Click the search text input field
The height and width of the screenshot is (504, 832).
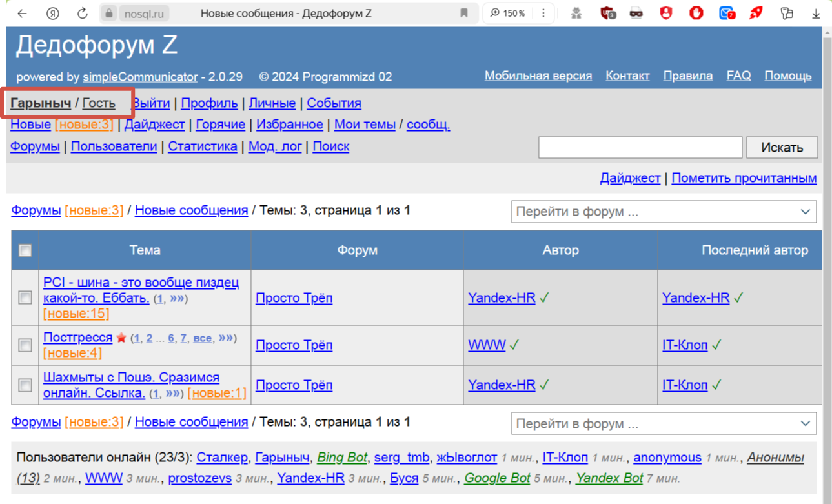point(640,147)
